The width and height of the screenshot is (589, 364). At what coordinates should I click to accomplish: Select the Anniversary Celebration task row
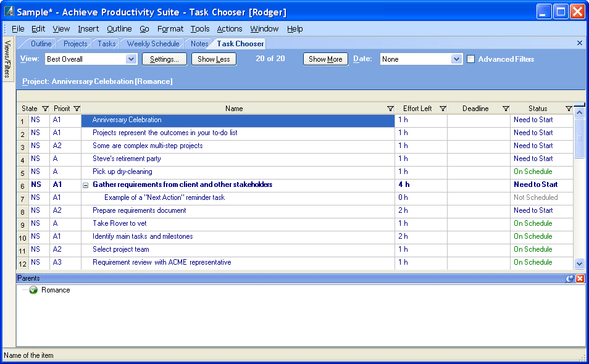pyautogui.click(x=238, y=120)
